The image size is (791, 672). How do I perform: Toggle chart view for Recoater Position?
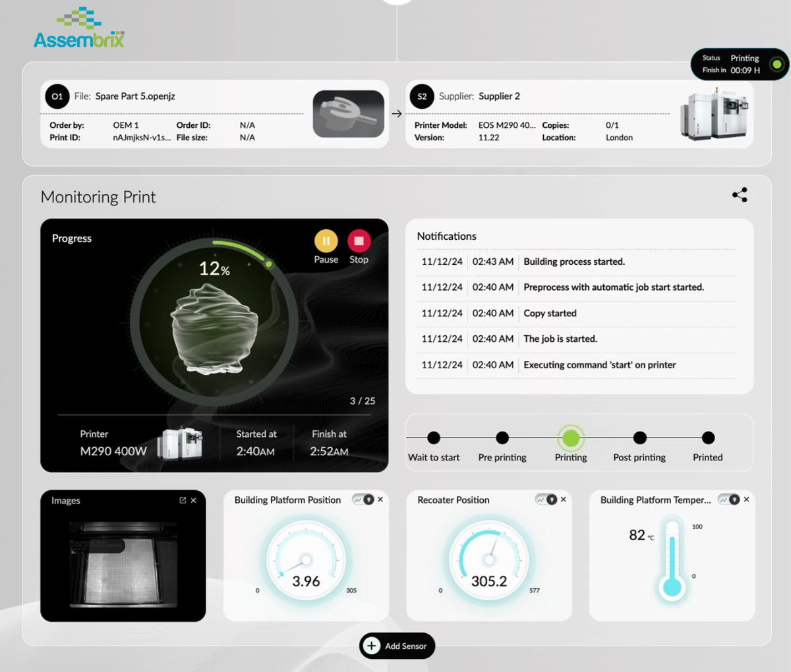(546, 499)
